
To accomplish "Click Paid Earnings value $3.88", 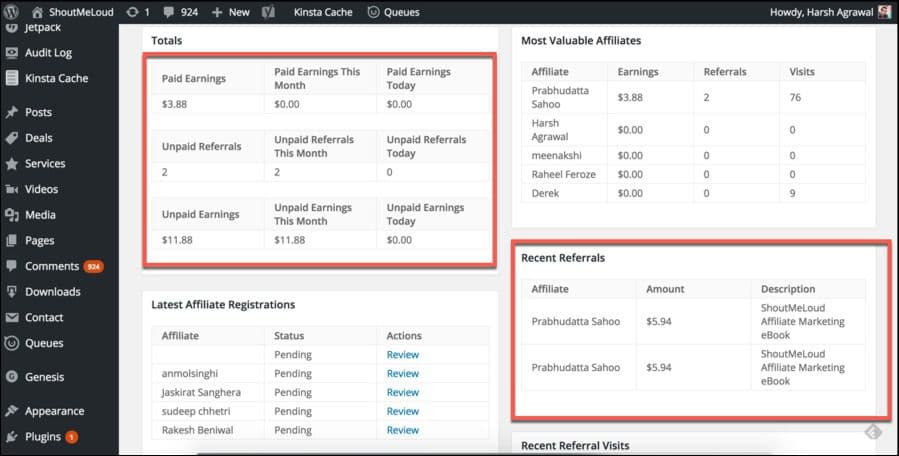I will pyautogui.click(x=174, y=104).
